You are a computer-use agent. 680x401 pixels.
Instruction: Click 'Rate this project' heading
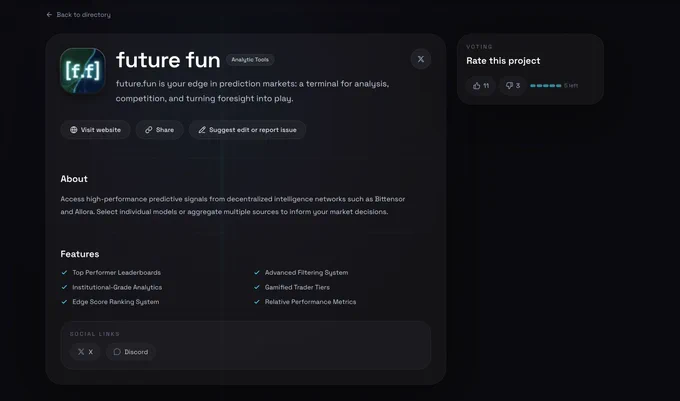(503, 61)
